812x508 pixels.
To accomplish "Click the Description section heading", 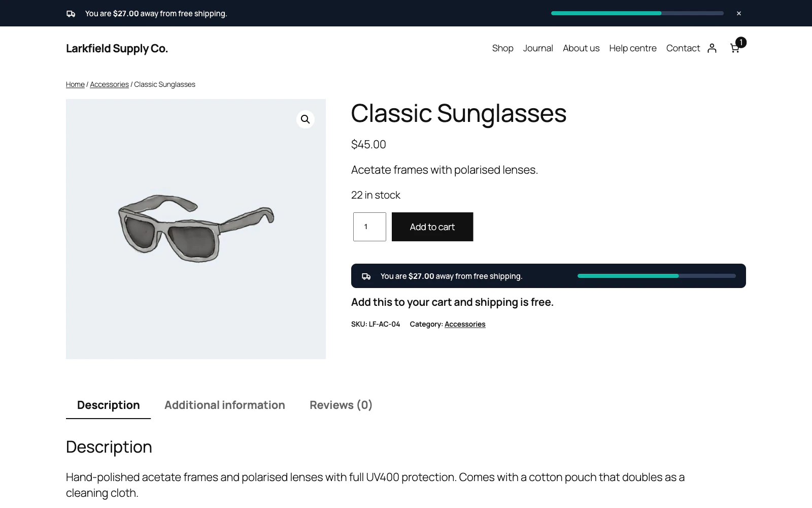I will click(x=109, y=447).
